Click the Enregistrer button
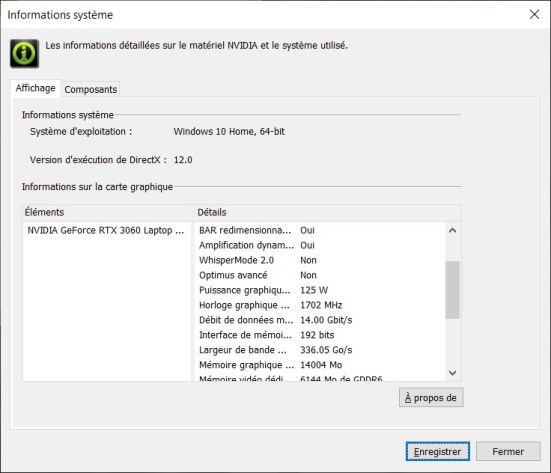The image size is (551, 473). click(437, 451)
